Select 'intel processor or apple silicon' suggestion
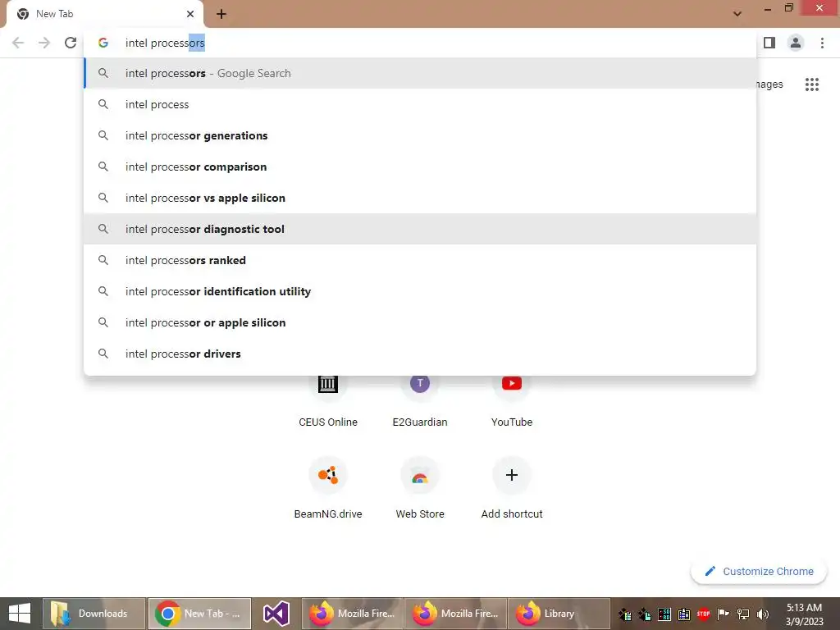The image size is (840, 630). [420, 322]
